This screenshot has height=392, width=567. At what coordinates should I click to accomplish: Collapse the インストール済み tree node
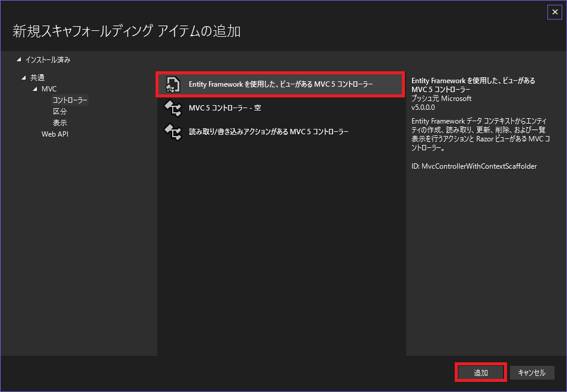coord(18,59)
